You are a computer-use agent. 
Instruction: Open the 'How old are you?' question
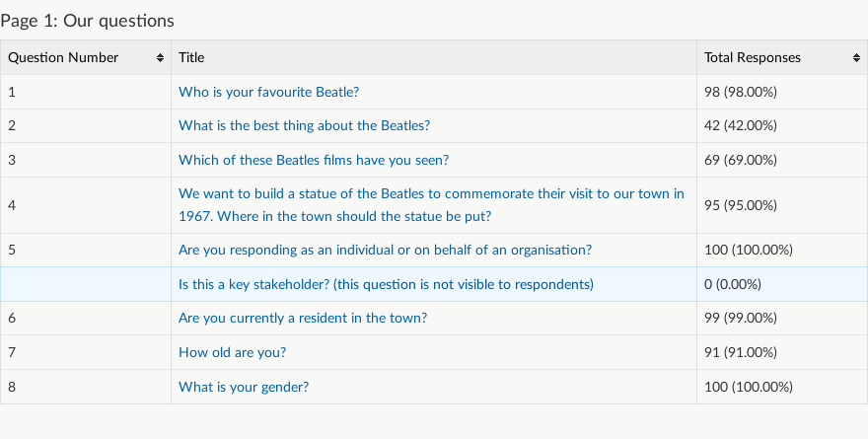[x=232, y=352]
